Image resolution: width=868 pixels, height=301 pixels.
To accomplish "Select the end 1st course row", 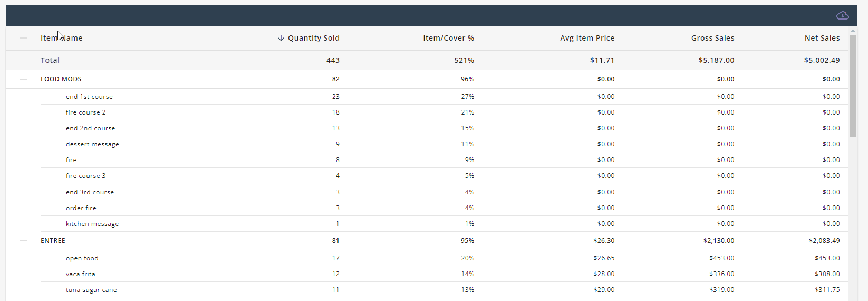I will point(89,97).
